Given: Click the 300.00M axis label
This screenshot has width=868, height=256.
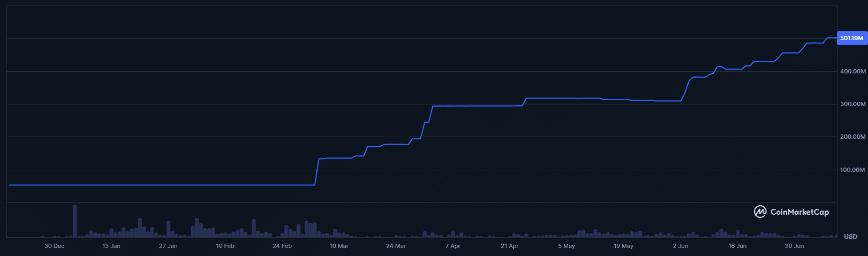Looking at the screenshot, I should pyautogui.click(x=853, y=104).
